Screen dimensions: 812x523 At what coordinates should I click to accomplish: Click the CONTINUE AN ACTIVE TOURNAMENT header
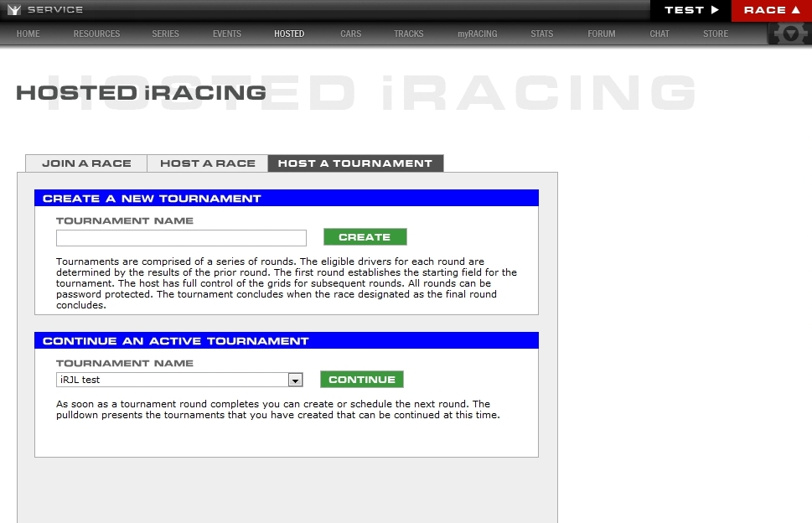coord(287,341)
